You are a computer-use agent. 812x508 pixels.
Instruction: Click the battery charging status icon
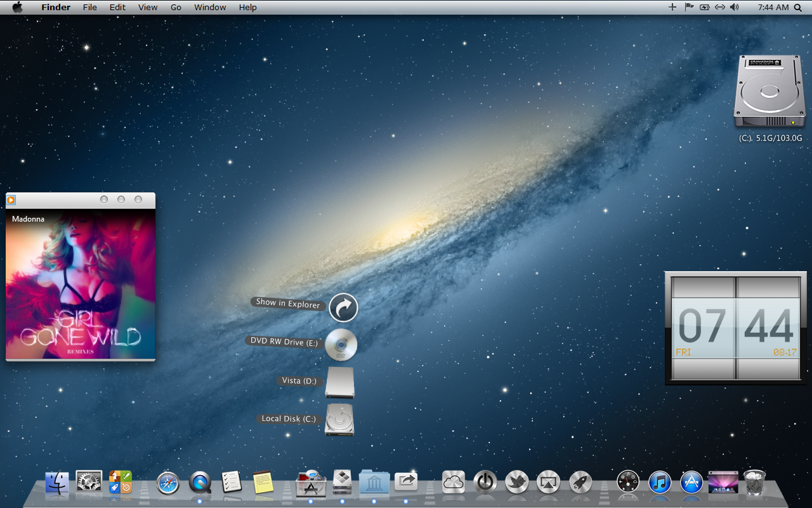(705, 7)
